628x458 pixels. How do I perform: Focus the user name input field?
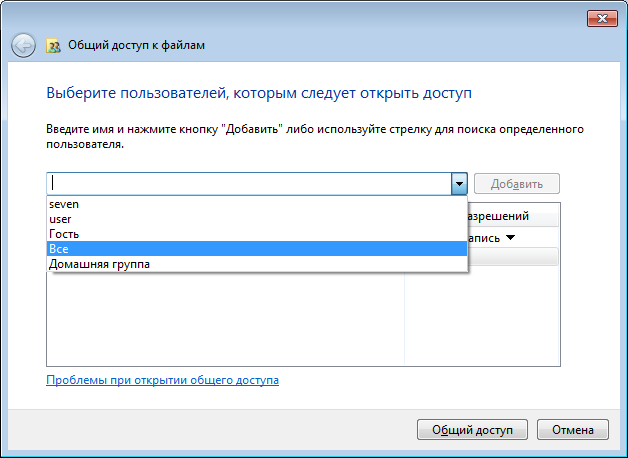(x=248, y=184)
